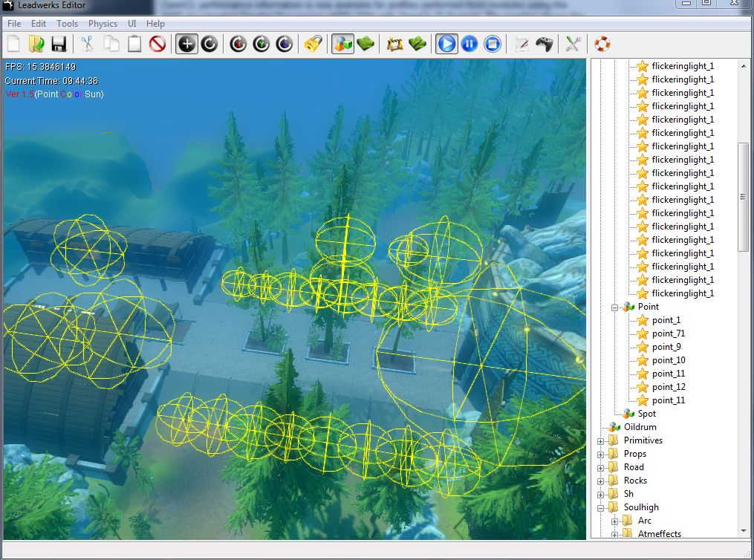Toggle the padlock lock icon
This screenshot has width=754, height=560.
[313, 44]
